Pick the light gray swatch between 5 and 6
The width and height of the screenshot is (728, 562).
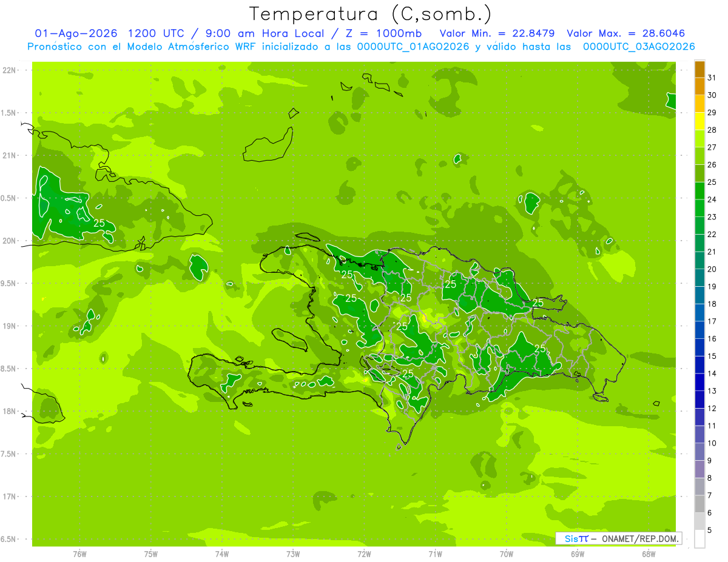(x=699, y=521)
